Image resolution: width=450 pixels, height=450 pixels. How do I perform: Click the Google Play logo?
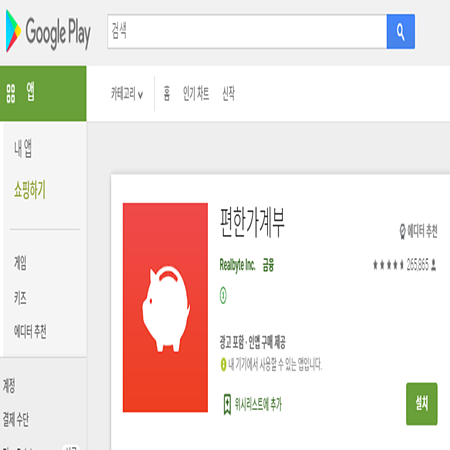click(x=48, y=32)
